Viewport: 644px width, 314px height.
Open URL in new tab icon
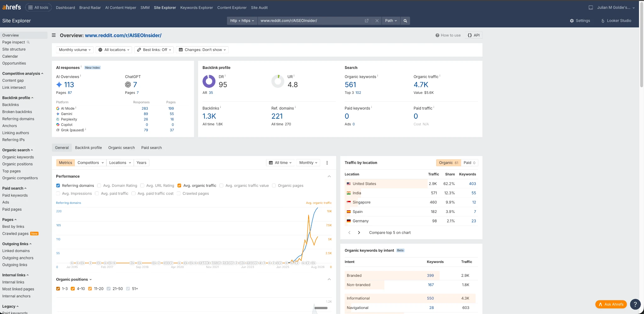pos(367,21)
